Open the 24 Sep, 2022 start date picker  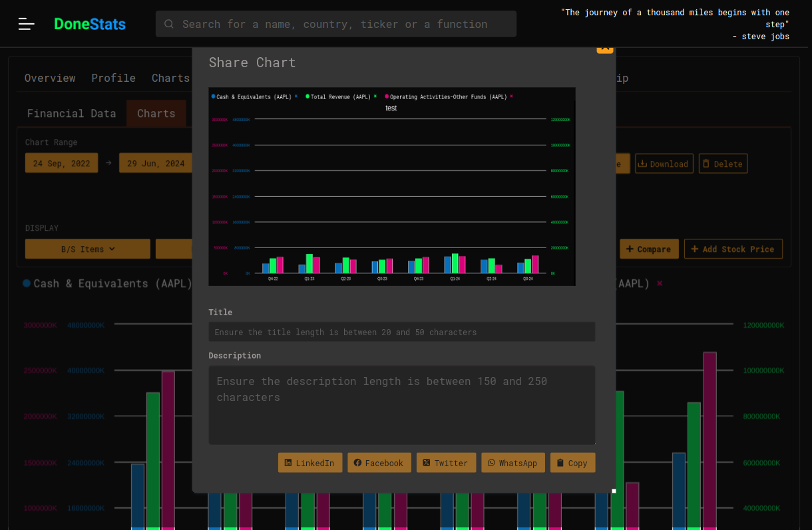[x=61, y=163]
